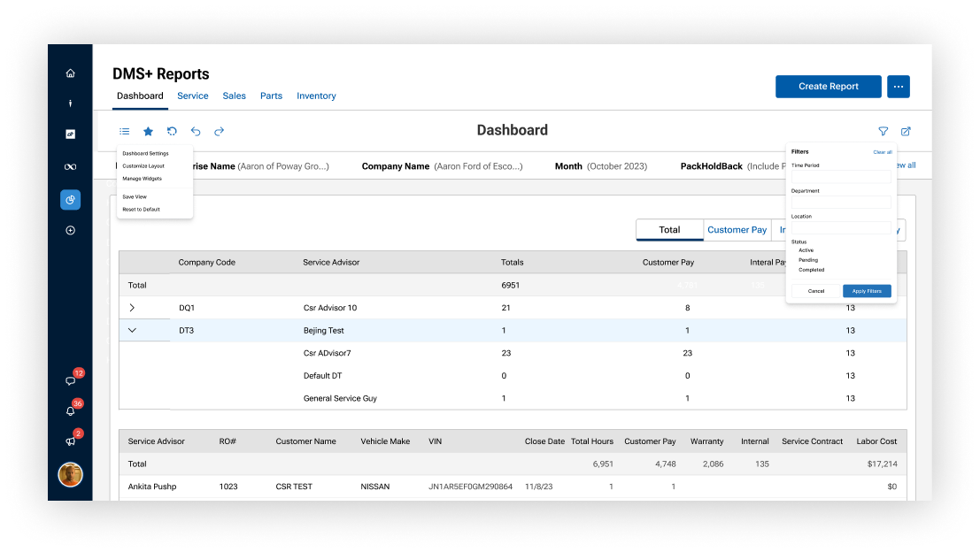Switch to the Parts tab

[x=271, y=96]
